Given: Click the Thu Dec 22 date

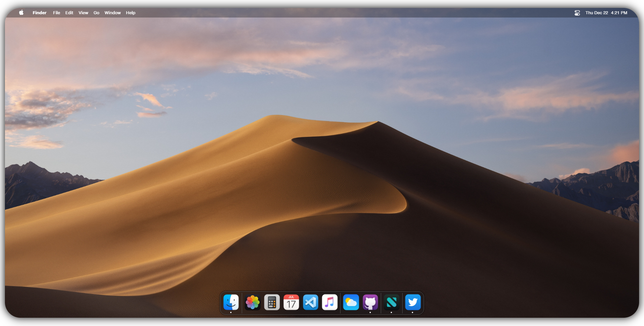Looking at the screenshot, I should [x=596, y=13].
